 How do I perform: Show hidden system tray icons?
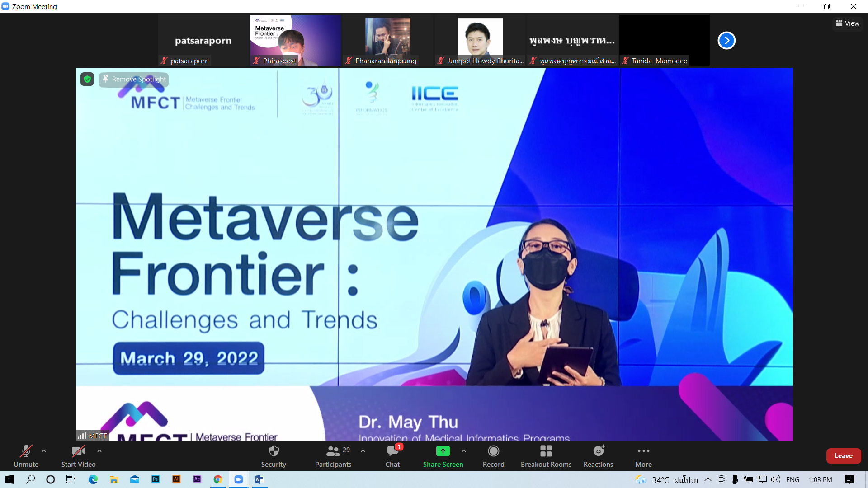pos(708,479)
